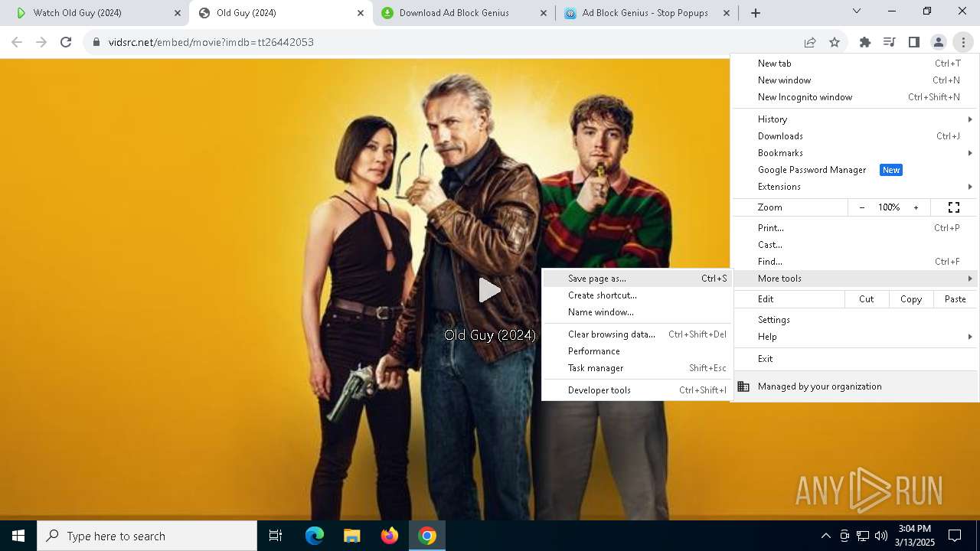Toggle the side panel icon
The height and width of the screenshot is (551, 980).
tap(913, 42)
